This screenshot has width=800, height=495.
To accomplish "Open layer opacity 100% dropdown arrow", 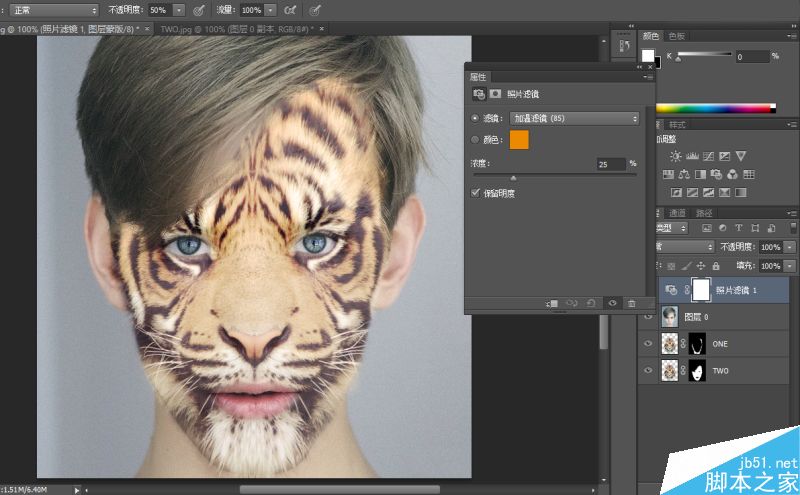I will pos(789,247).
